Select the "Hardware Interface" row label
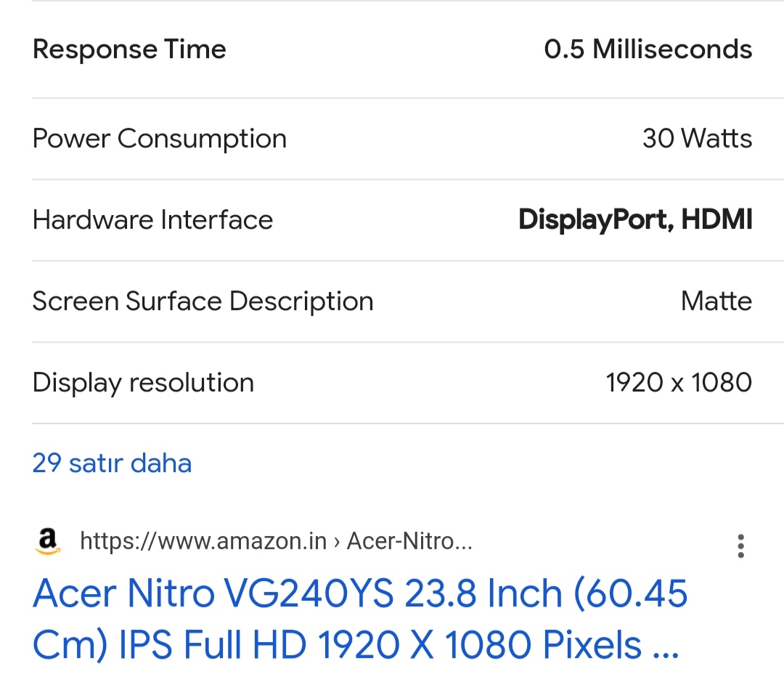The image size is (784, 682). coord(152,220)
